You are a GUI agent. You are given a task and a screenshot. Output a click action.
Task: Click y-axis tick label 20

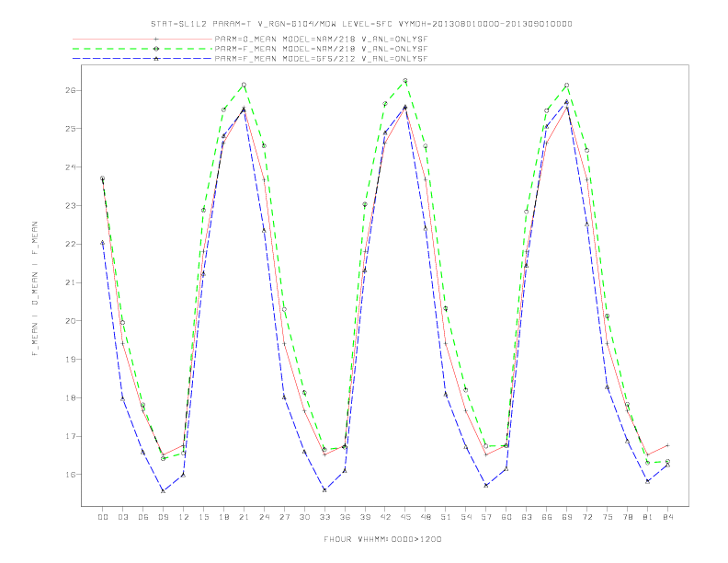(70, 320)
